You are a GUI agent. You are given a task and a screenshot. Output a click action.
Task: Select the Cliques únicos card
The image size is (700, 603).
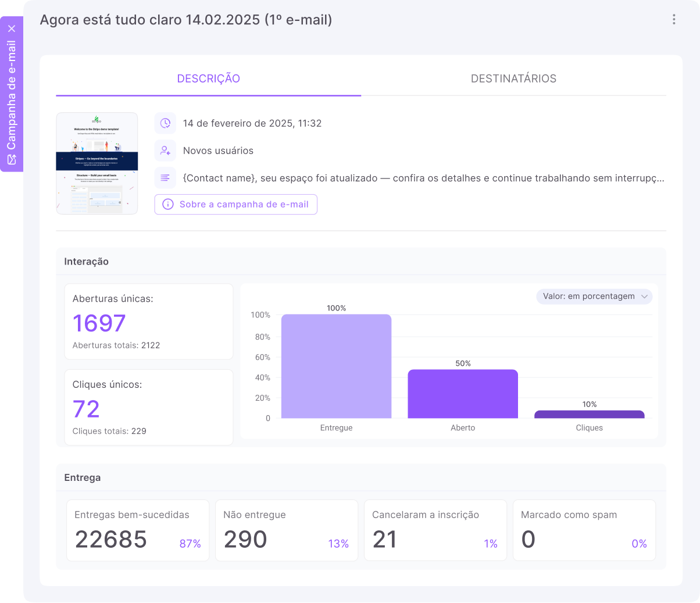click(x=148, y=407)
